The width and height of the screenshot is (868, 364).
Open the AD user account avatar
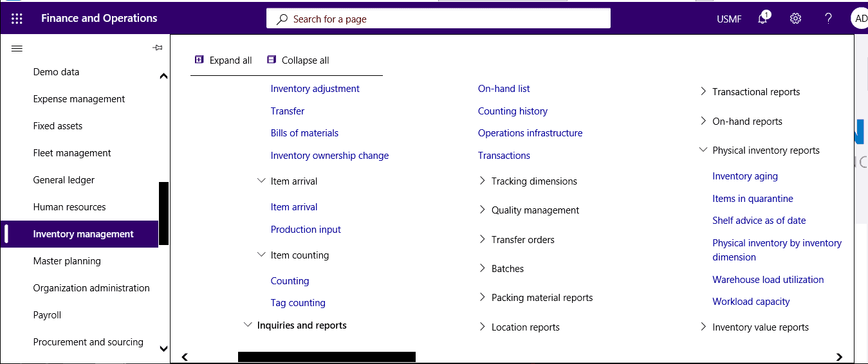pyautogui.click(x=860, y=19)
